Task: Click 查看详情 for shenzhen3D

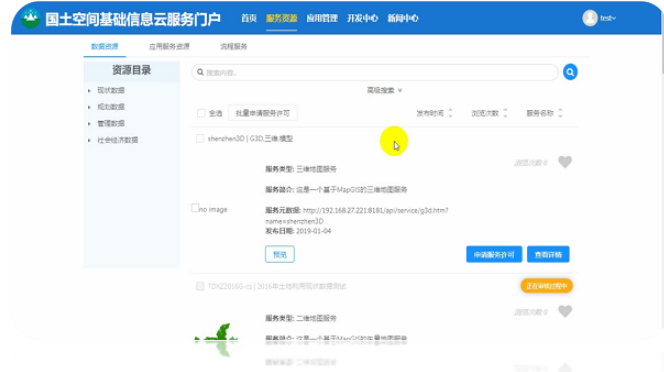Action: [x=548, y=254]
